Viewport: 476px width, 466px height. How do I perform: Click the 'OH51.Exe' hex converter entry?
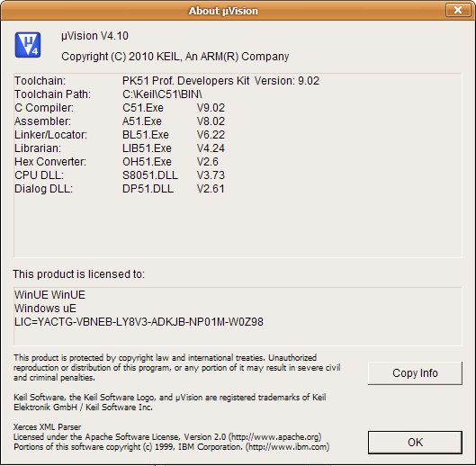[147, 162]
